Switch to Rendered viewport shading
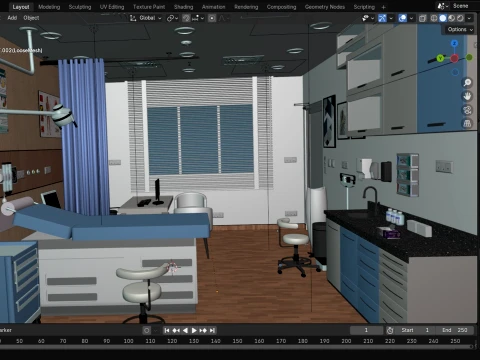Viewport: 480px width, 360px height. (x=460, y=18)
